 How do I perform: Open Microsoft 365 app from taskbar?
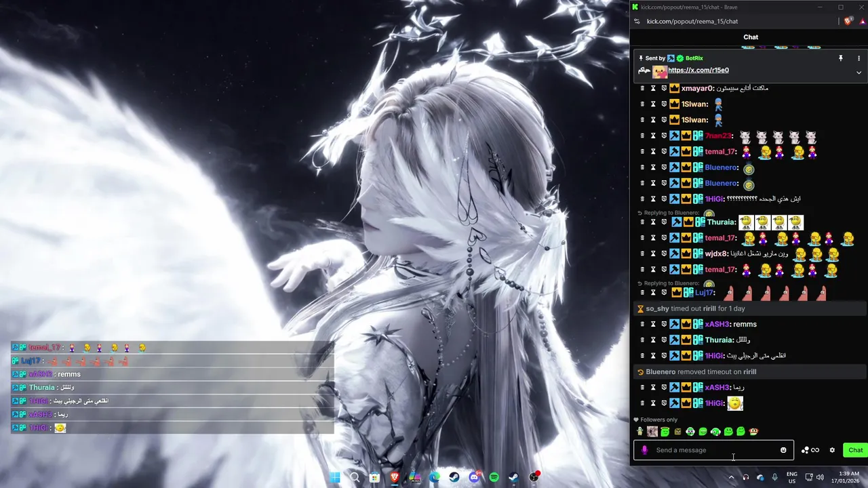[x=414, y=477]
